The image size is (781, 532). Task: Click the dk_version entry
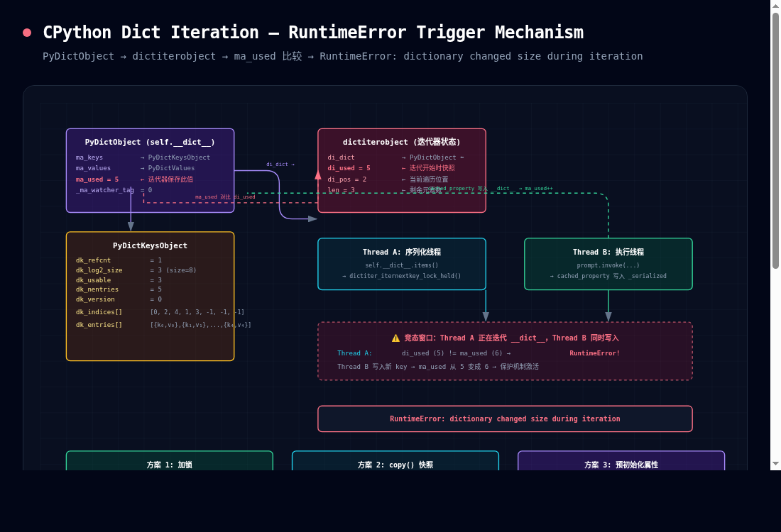coord(95,299)
